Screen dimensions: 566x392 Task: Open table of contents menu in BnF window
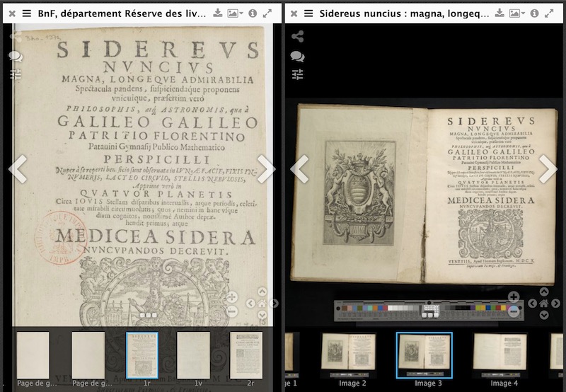click(27, 13)
